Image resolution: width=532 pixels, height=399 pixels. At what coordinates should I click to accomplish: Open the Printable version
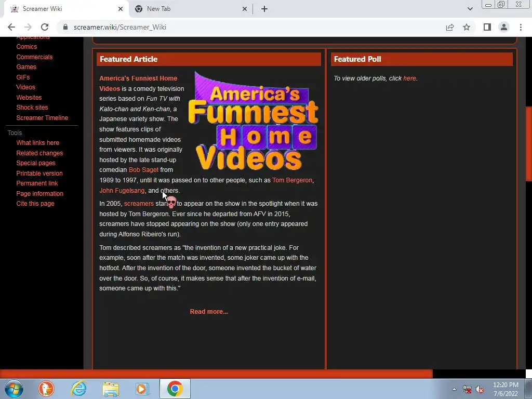(39, 174)
